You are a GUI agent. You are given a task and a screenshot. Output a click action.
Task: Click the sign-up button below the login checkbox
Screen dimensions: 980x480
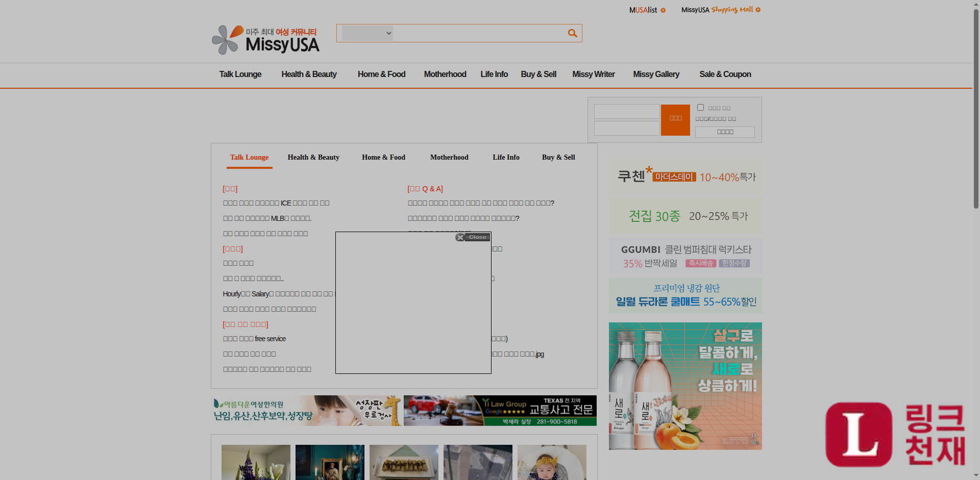[x=725, y=132]
